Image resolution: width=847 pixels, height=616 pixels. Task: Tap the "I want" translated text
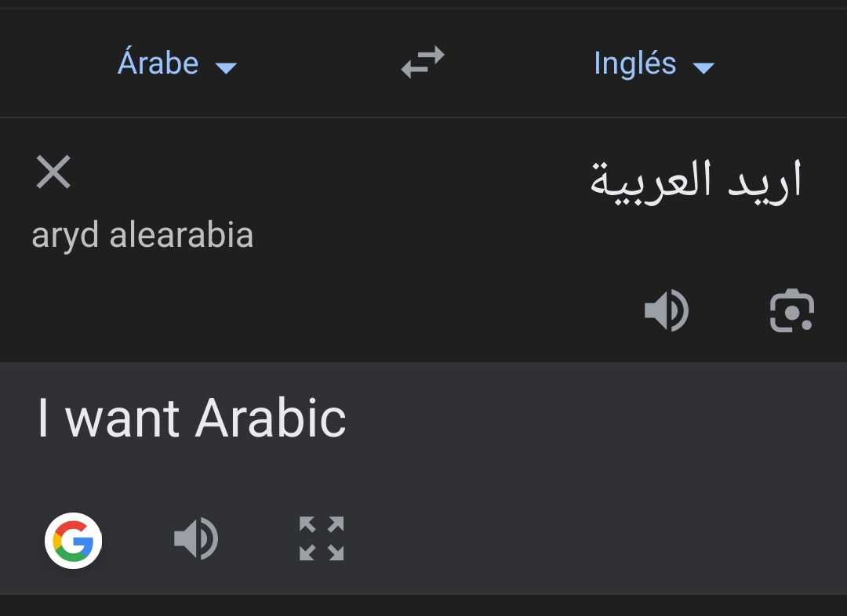pos(108,418)
